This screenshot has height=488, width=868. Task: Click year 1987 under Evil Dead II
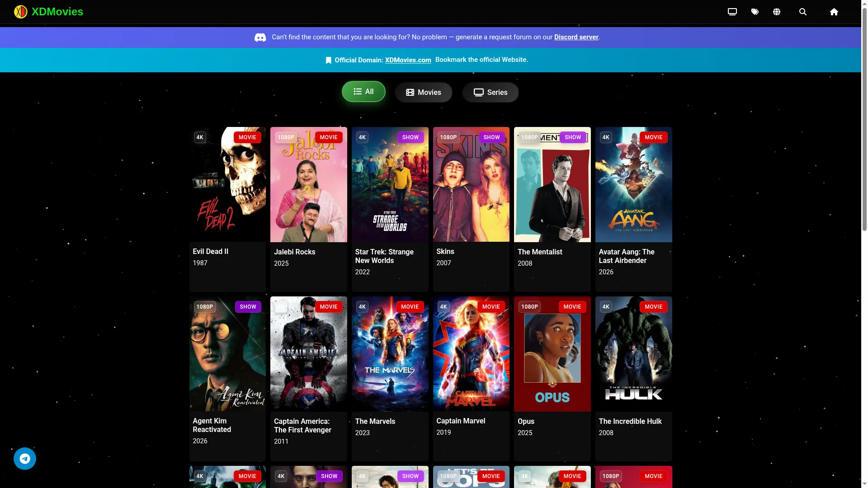point(200,263)
